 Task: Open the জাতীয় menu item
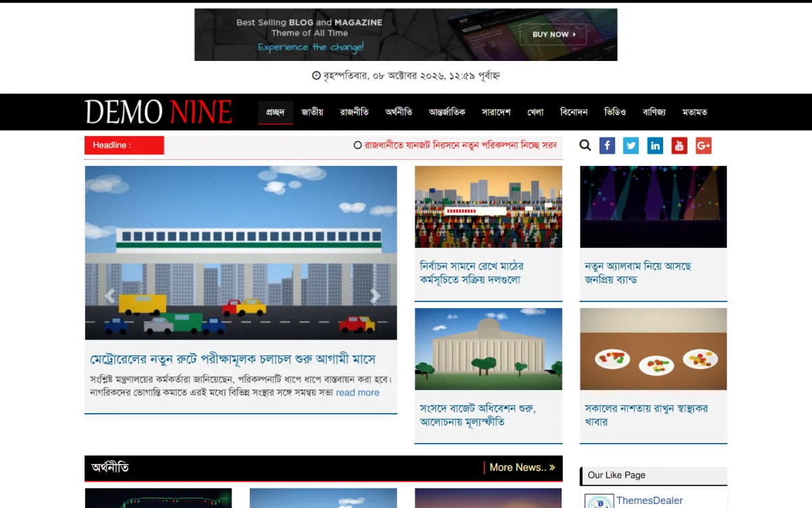click(313, 112)
